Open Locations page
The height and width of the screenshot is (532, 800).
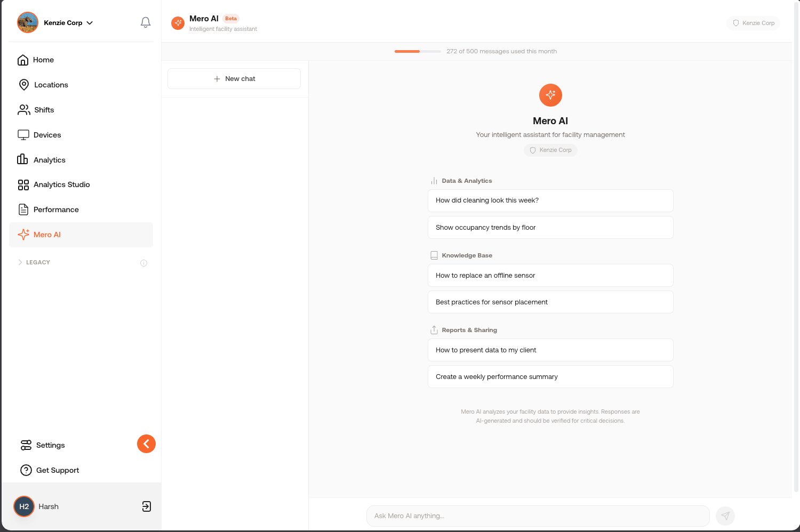pyautogui.click(x=81, y=85)
